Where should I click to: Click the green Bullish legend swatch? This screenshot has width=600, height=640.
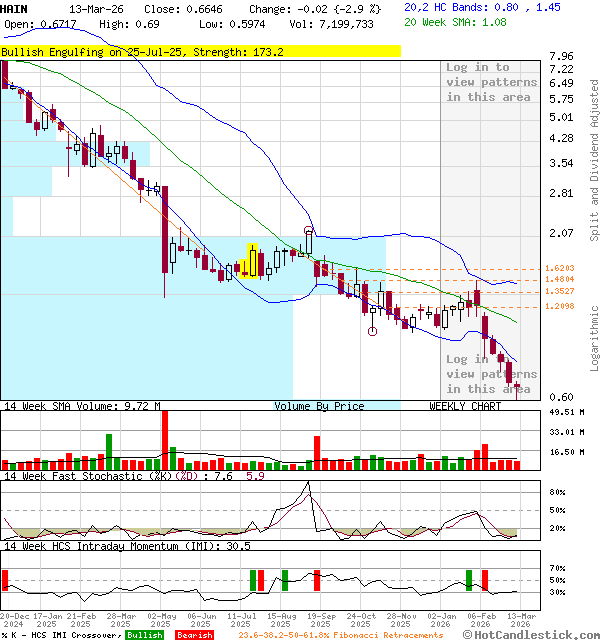[145, 635]
